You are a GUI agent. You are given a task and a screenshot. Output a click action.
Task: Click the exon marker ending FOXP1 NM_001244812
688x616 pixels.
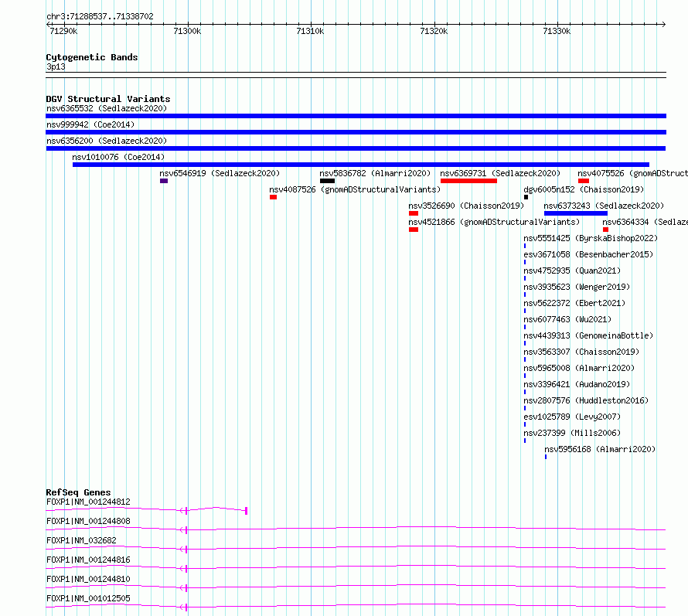[246, 511]
